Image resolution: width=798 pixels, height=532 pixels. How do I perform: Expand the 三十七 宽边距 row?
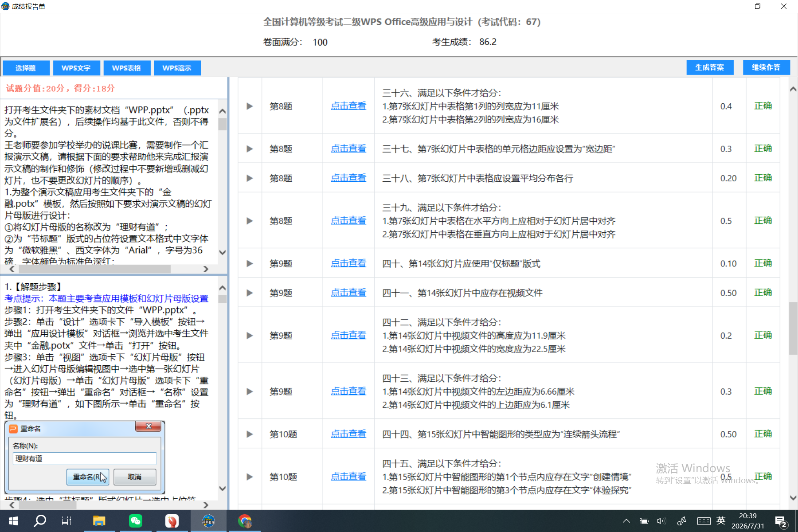point(250,149)
